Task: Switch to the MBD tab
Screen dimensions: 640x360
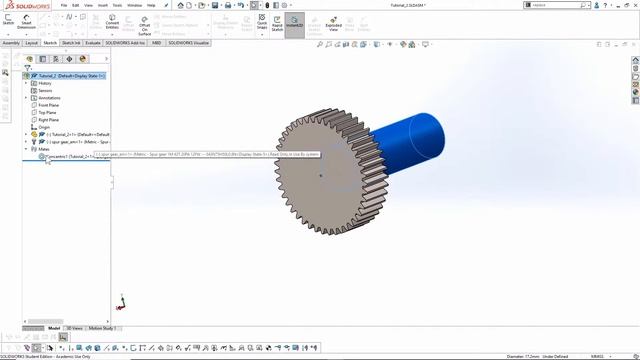Action: point(156,43)
